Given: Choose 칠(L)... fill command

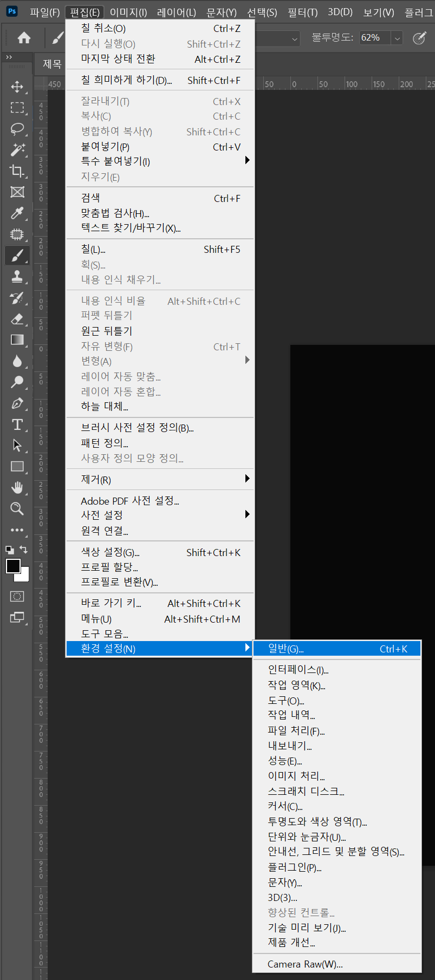Looking at the screenshot, I should [160, 249].
